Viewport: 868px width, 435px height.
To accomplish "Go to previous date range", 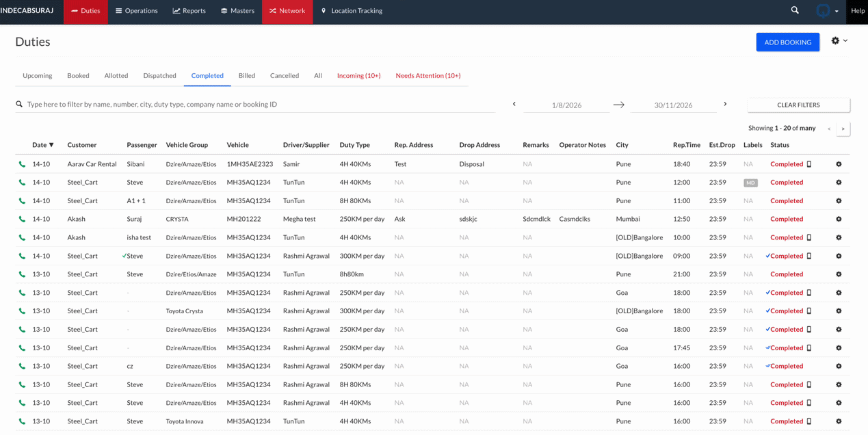I will [514, 104].
